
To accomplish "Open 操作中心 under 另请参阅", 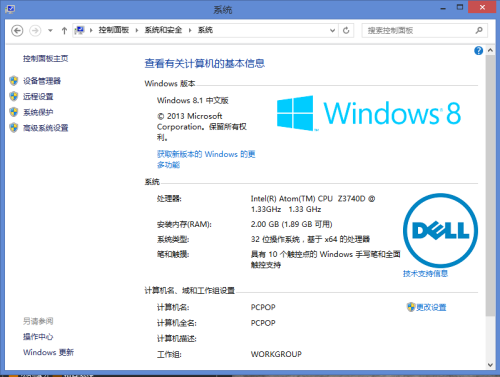I will pyautogui.click(x=38, y=337).
